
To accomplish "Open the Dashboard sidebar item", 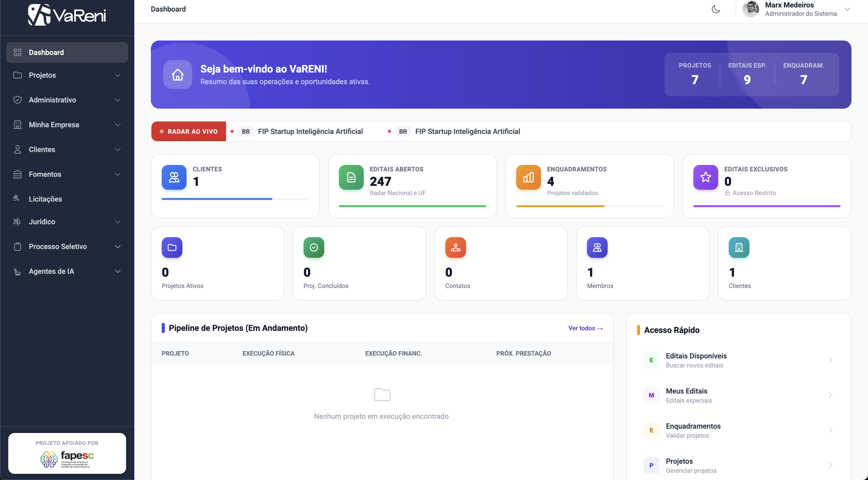I will pos(67,52).
